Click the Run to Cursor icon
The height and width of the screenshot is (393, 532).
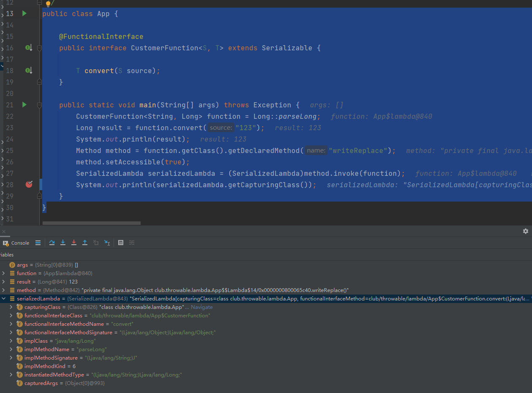click(x=106, y=243)
